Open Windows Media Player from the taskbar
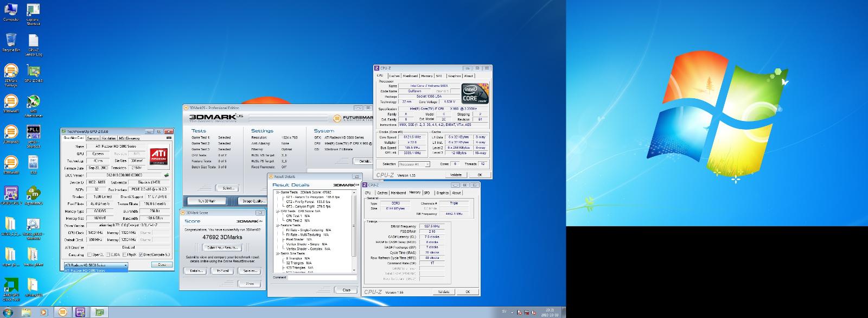 coord(44,312)
